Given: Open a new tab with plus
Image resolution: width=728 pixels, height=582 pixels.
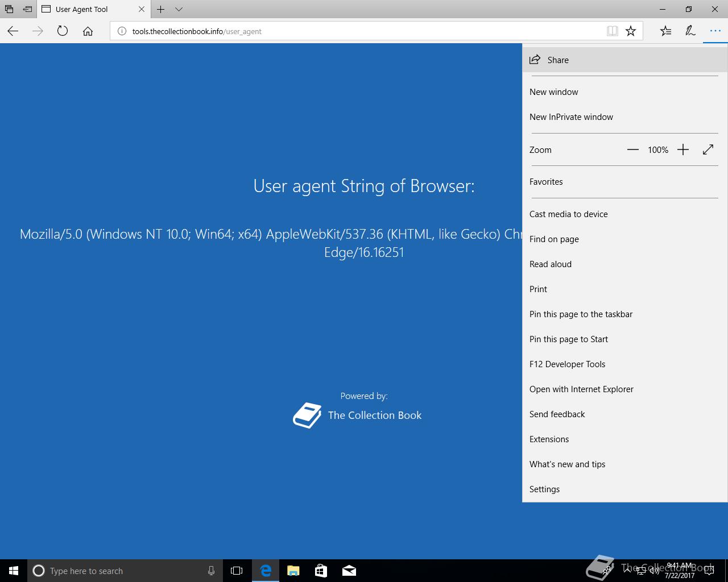Looking at the screenshot, I should (161, 9).
